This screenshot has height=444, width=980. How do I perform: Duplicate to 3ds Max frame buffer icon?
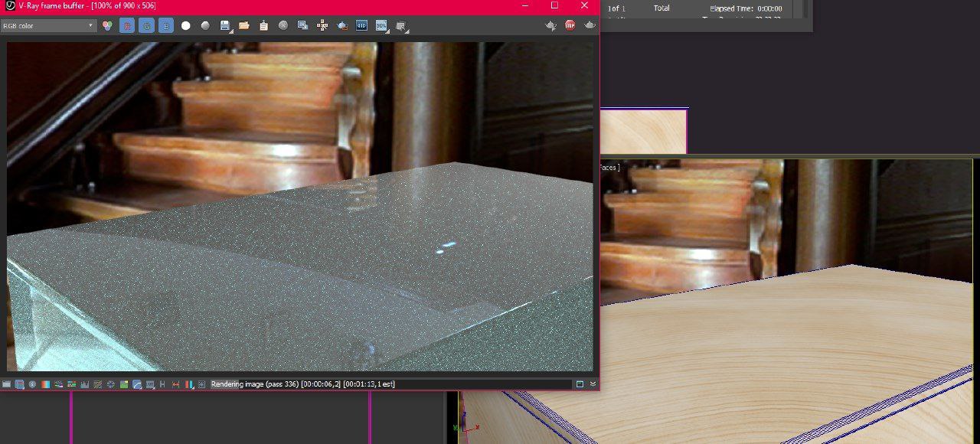click(x=303, y=25)
